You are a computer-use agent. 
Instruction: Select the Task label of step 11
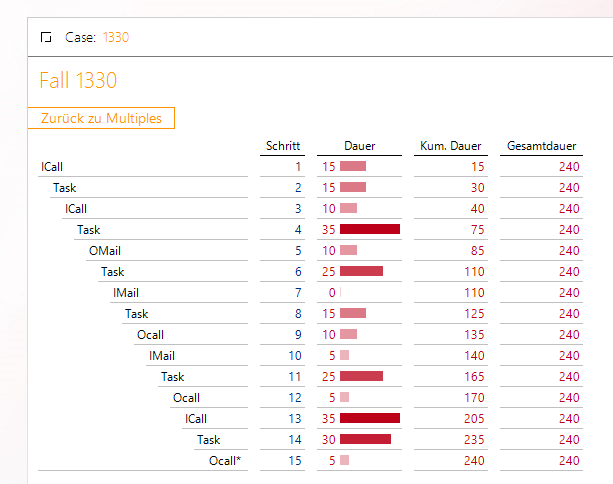pos(172,377)
